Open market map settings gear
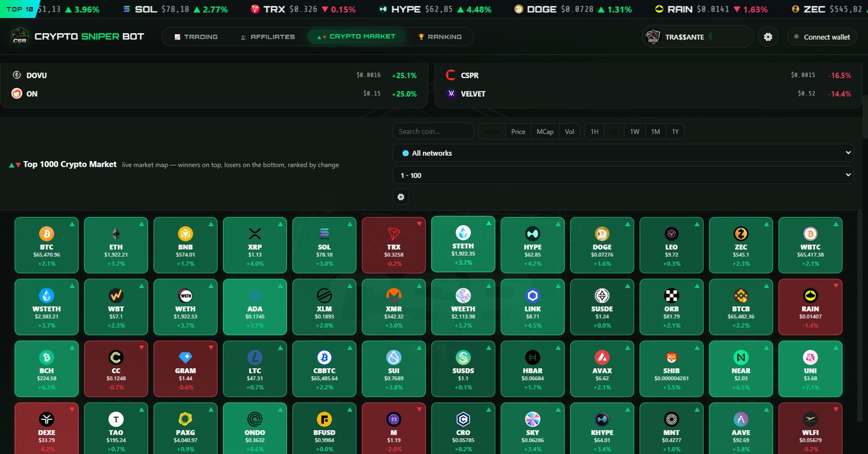The width and height of the screenshot is (868, 454). [x=400, y=197]
